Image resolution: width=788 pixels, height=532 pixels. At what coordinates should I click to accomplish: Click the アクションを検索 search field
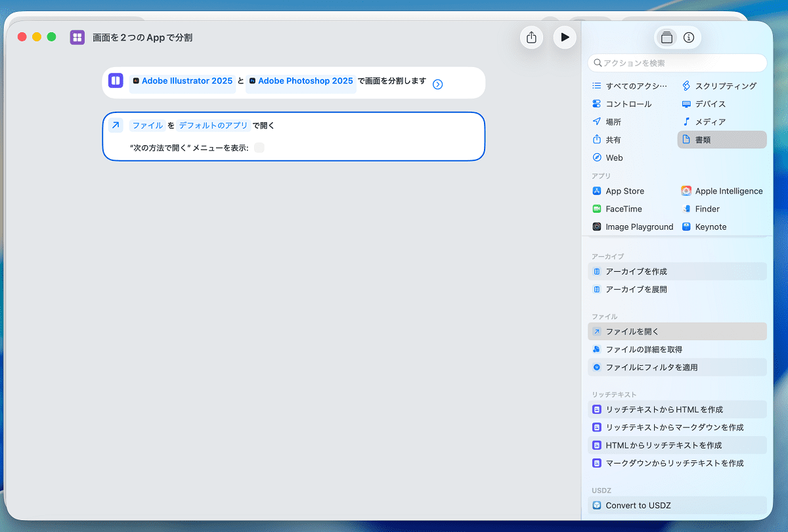(x=677, y=63)
